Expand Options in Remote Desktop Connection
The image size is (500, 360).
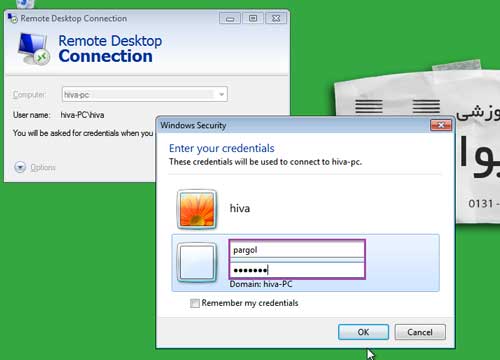[20, 167]
